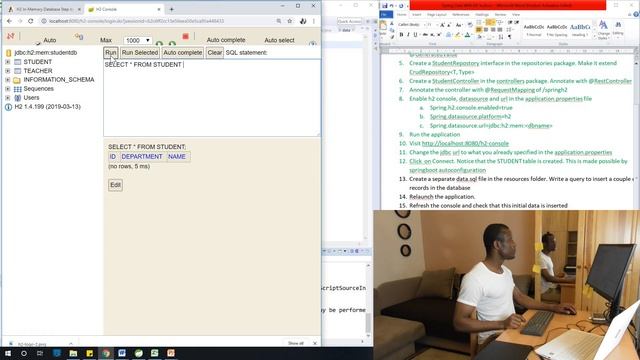Click the Edit button under results

pos(116,185)
